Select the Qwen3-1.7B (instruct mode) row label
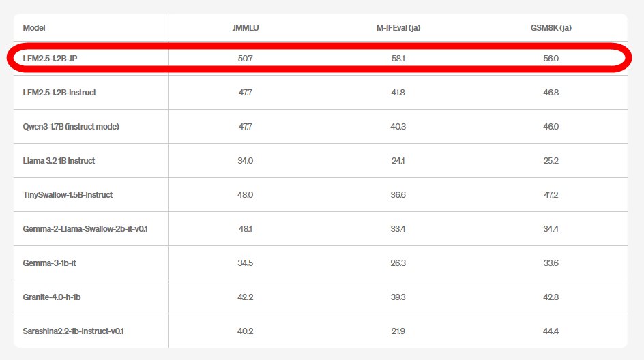 click(x=71, y=126)
